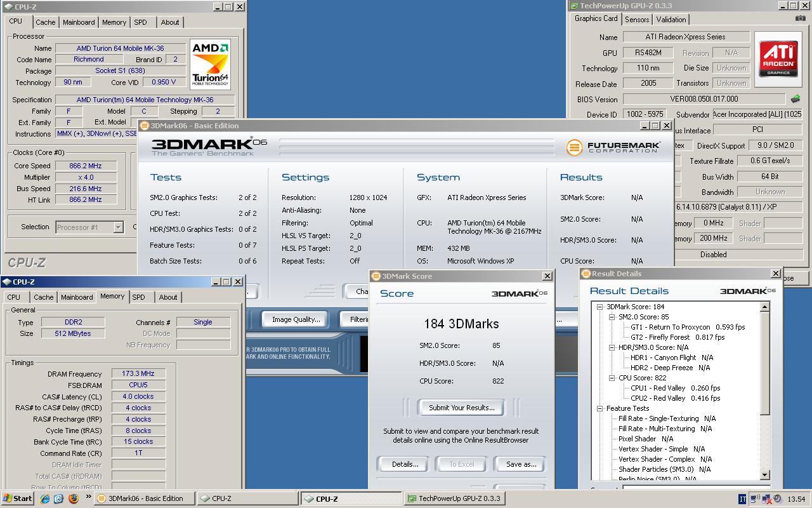Click the Image Quality... button
This screenshot has height=508, width=812.
click(x=296, y=319)
